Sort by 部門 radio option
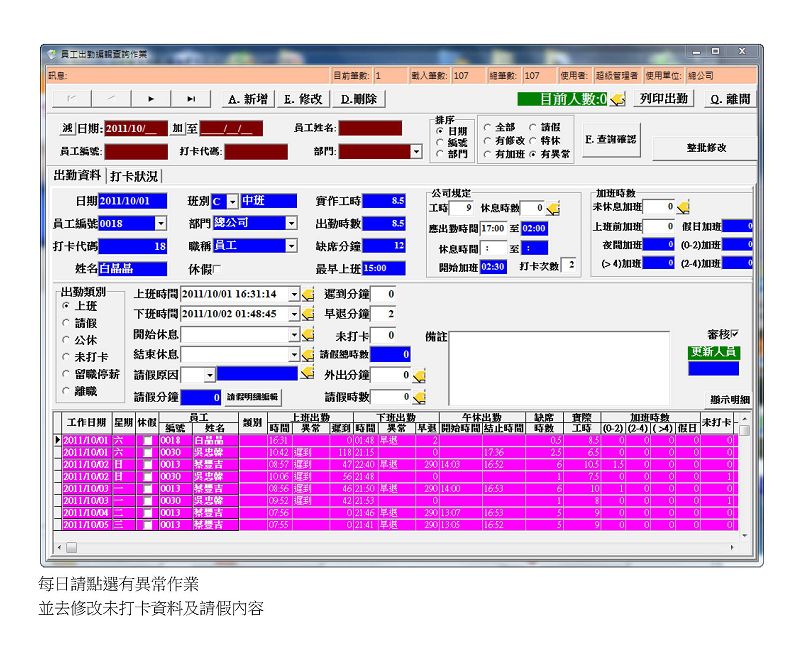 (439, 155)
